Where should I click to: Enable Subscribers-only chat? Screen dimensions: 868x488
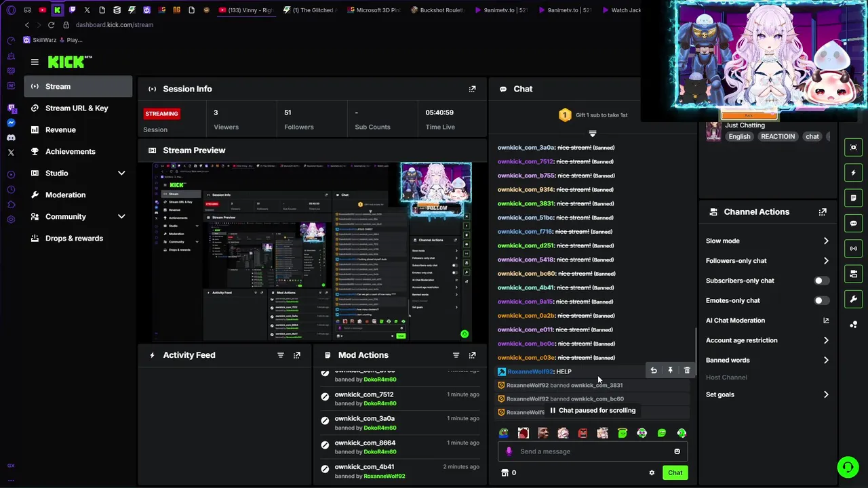821,281
